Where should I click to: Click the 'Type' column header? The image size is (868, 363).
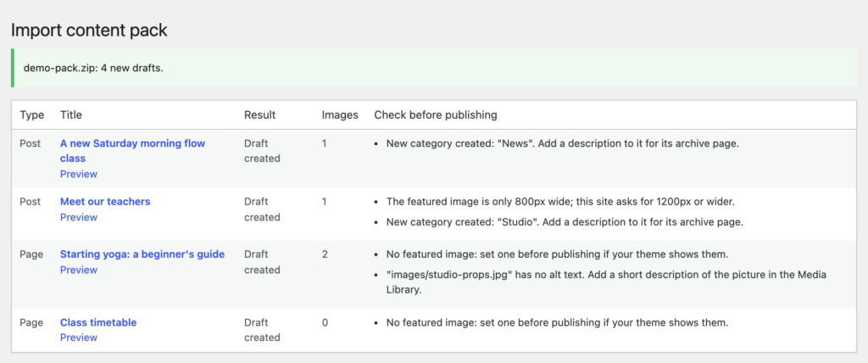(31, 114)
